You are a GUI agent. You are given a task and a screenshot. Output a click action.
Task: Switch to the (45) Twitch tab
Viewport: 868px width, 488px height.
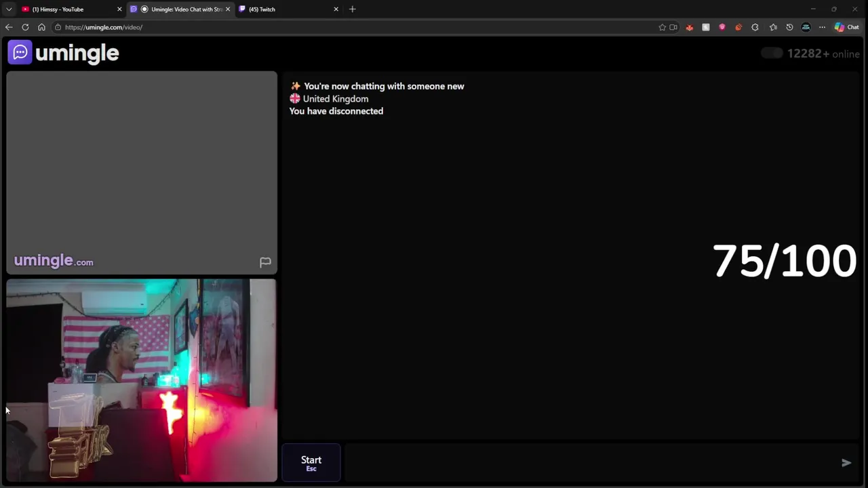coord(285,9)
